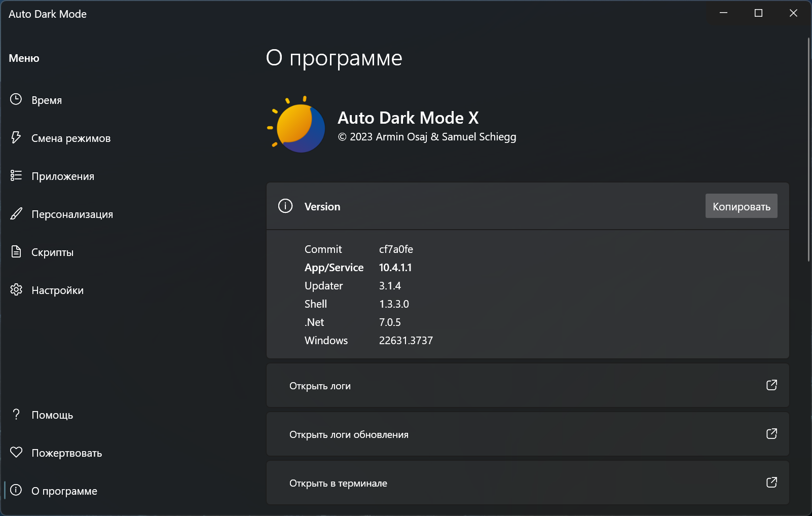Click the brush icon for Персонализация
The height and width of the screenshot is (516, 812).
click(16, 213)
